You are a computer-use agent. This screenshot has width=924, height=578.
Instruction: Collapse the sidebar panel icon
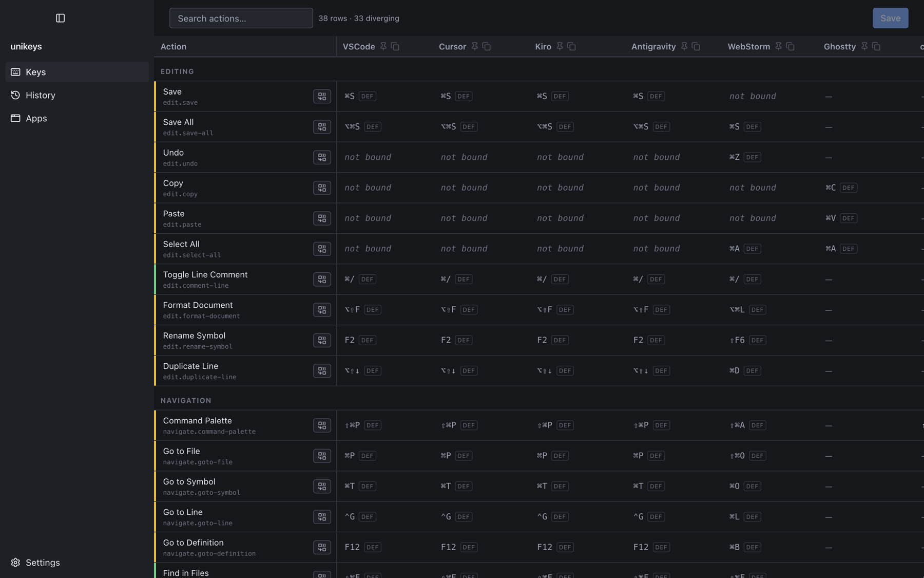60,18
